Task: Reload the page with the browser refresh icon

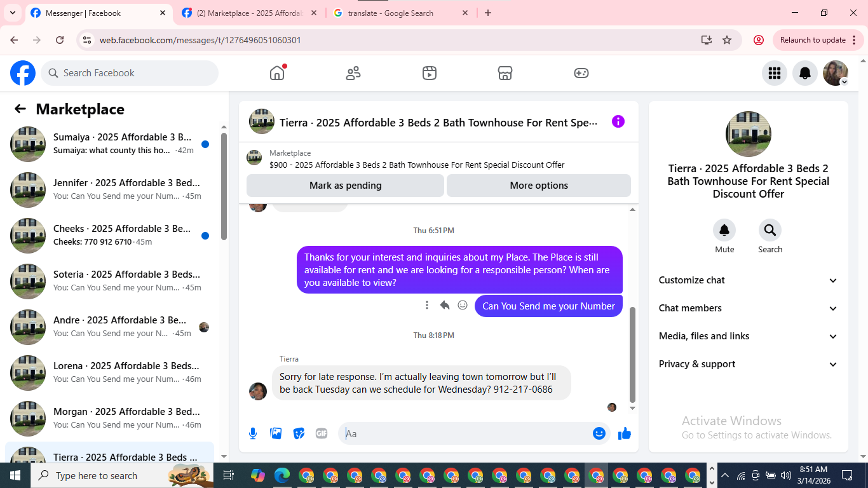Action: [x=60, y=40]
